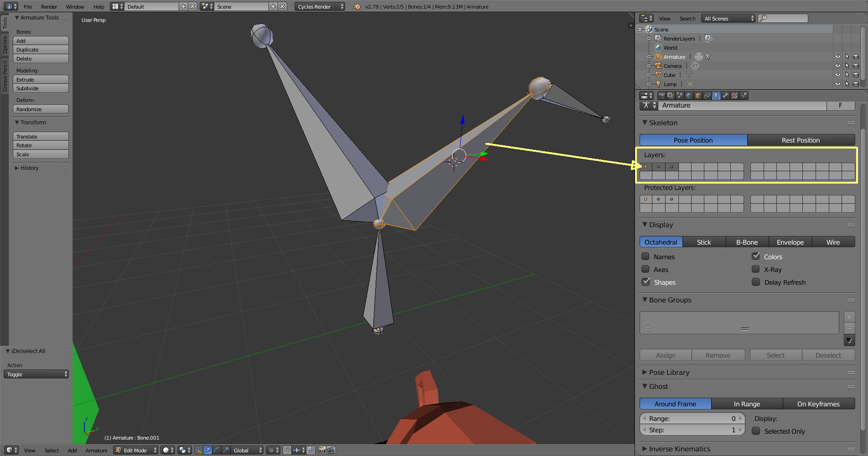Viewport: 868px width, 456px height.
Task: Enable the Names checkbox under Display
Action: pos(645,256)
